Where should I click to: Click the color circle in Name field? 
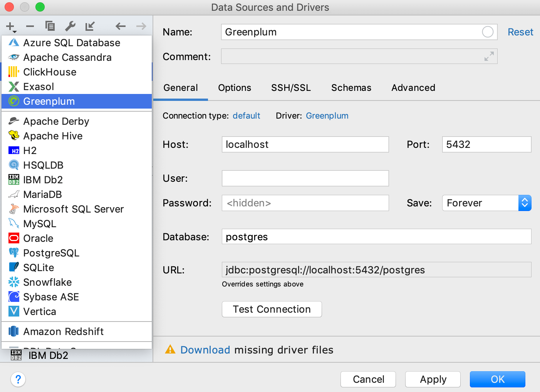[x=488, y=32]
